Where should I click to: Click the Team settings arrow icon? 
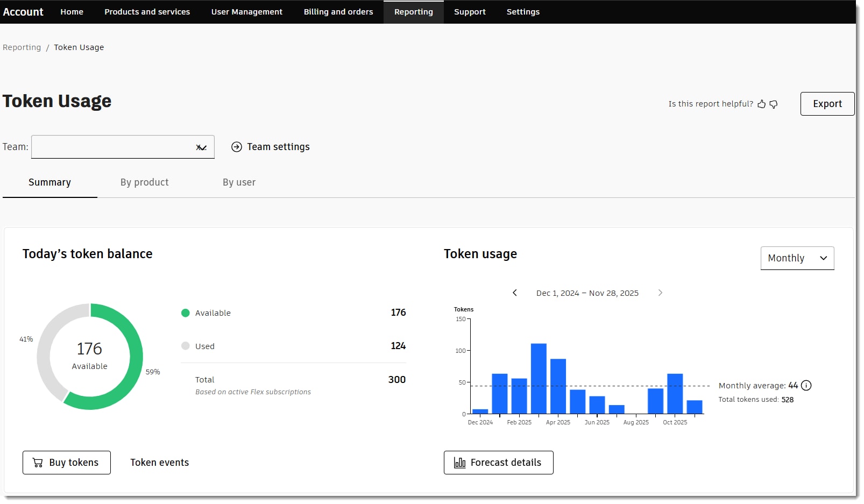tap(236, 146)
